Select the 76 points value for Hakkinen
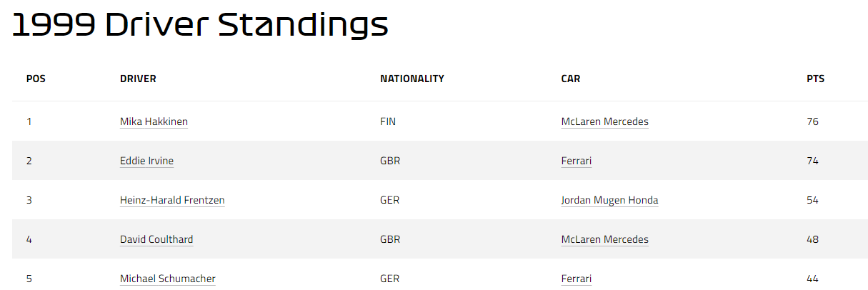This screenshot has height=290, width=868. click(812, 121)
